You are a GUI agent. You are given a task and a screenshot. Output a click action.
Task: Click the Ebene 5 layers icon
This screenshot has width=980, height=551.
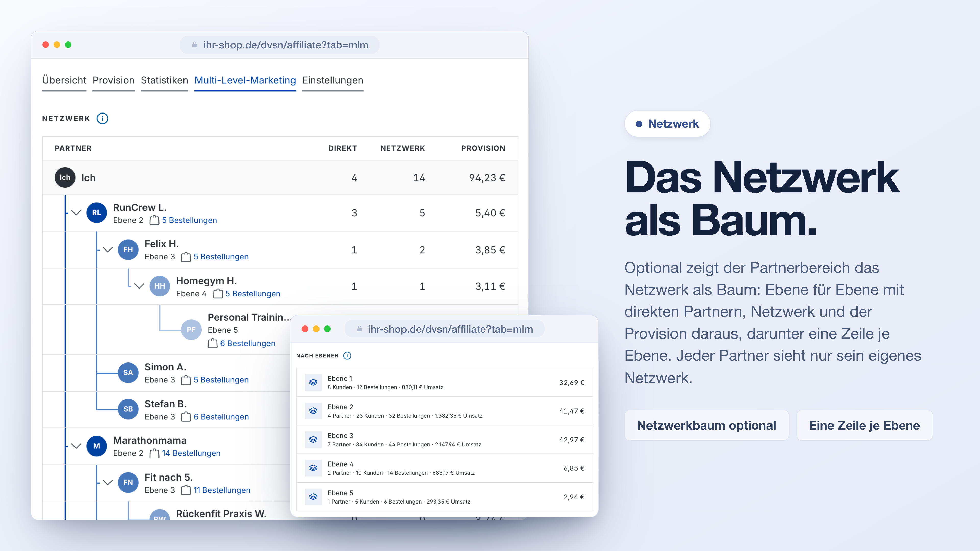313,497
